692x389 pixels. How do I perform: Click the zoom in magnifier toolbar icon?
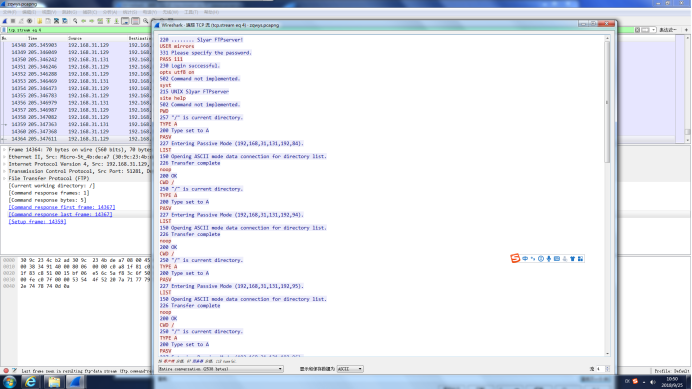coord(146,21)
